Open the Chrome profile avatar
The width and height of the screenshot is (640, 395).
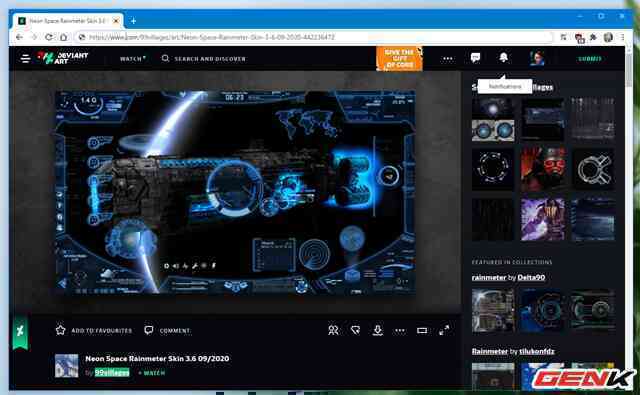608,37
